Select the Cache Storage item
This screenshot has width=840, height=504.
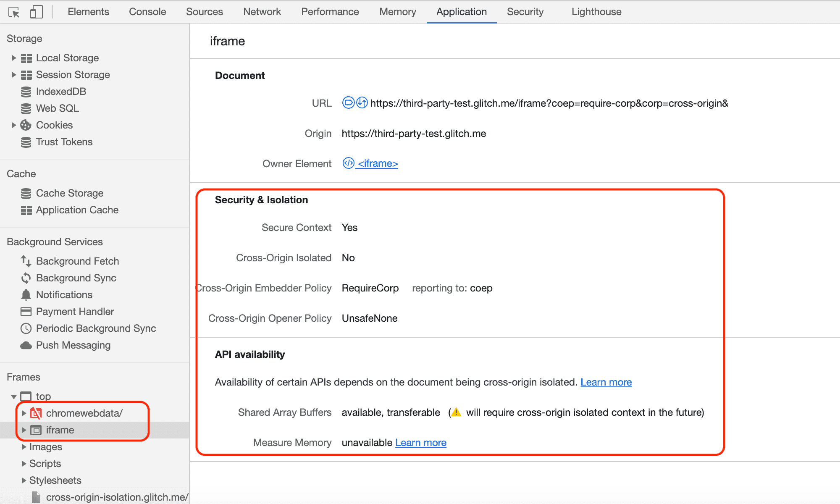coord(69,193)
